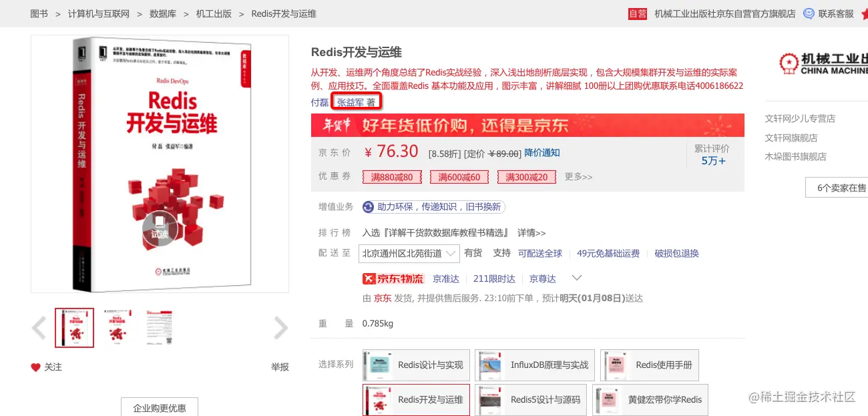The image size is (868, 416).
Task: Click the 联系客服 chat icon
Action: click(809, 13)
